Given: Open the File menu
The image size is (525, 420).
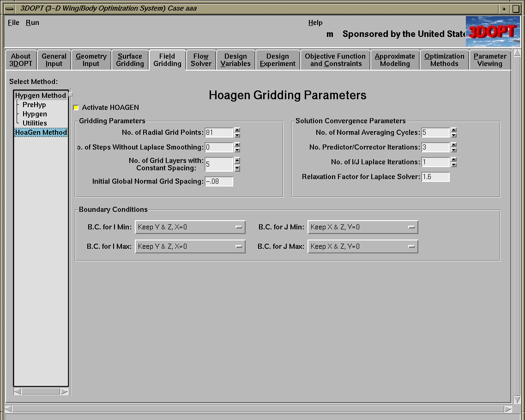Looking at the screenshot, I should (x=13, y=23).
